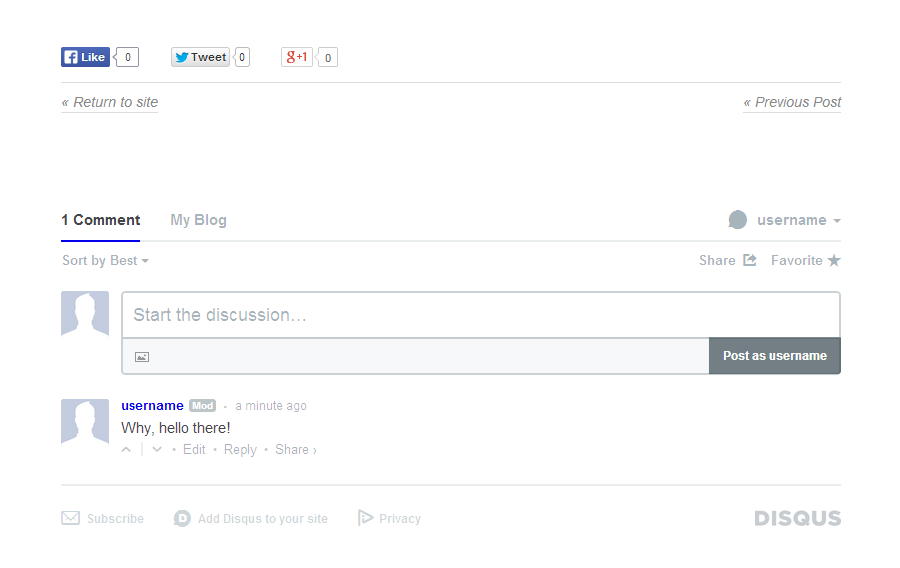
Task: Follow the Return to site link
Action: [x=110, y=102]
